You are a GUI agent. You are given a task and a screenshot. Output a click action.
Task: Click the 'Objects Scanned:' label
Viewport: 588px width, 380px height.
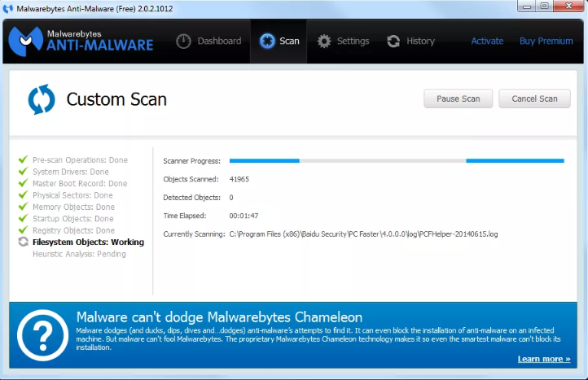tap(191, 179)
